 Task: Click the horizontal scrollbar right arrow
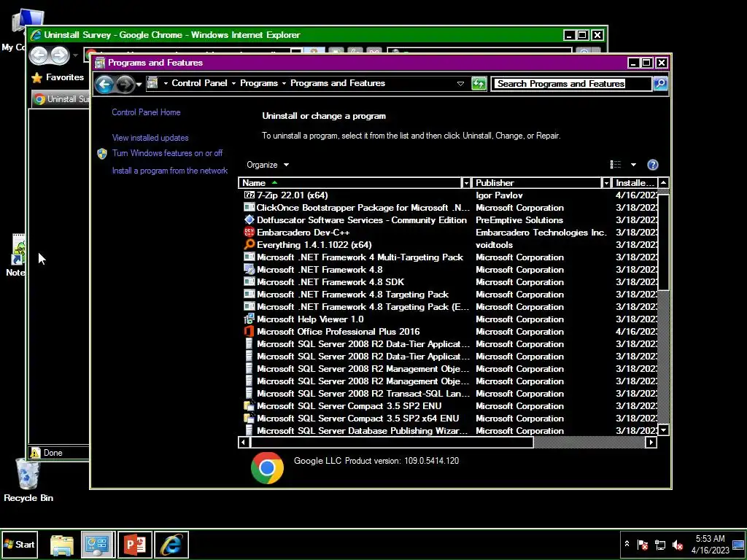click(x=651, y=443)
